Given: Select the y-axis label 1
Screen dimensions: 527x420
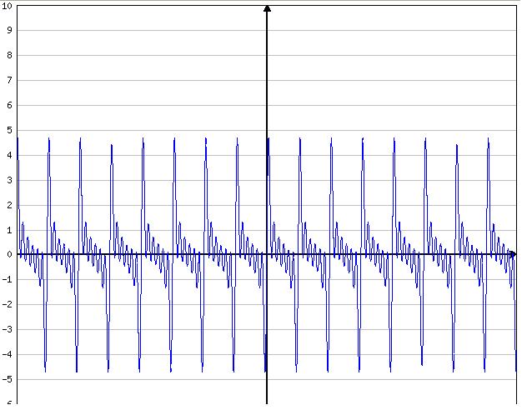Looking at the screenshot, I should point(9,230).
